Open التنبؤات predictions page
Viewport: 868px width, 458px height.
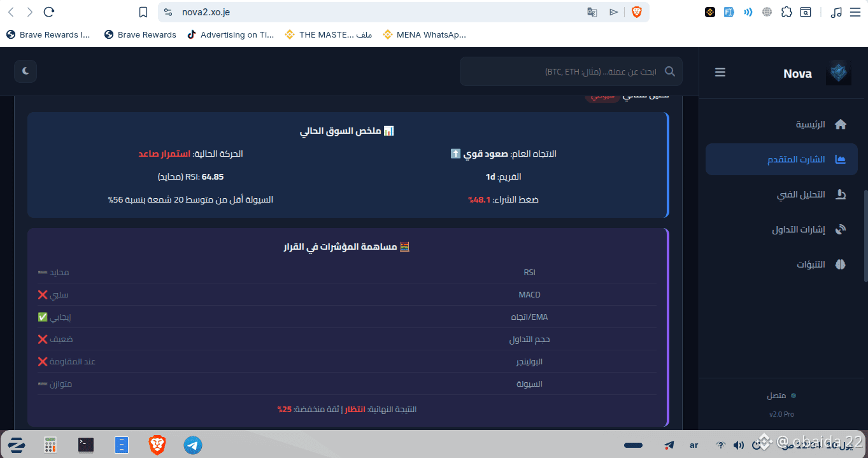click(x=781, y=264)
